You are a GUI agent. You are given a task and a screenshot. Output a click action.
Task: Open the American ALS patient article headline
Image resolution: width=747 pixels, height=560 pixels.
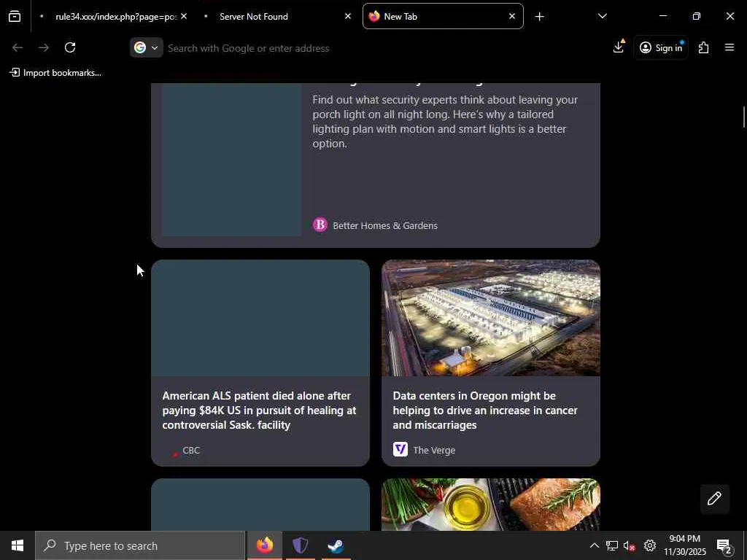259,411
